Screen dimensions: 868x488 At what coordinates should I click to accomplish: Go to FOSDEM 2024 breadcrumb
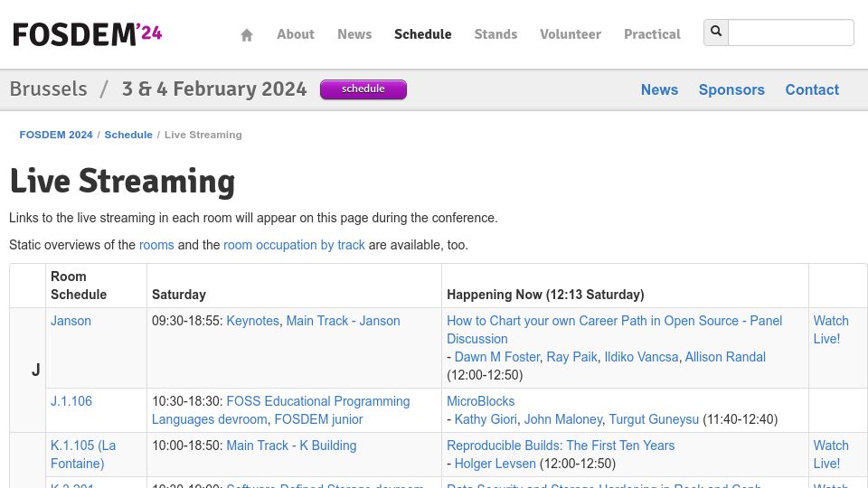(56, 135)
